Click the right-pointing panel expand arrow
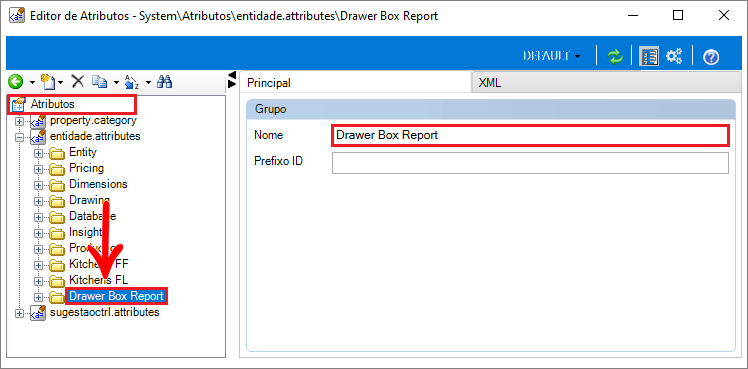Image resolution: width=748 pixels, height=369 pixels. click(232, 84)
